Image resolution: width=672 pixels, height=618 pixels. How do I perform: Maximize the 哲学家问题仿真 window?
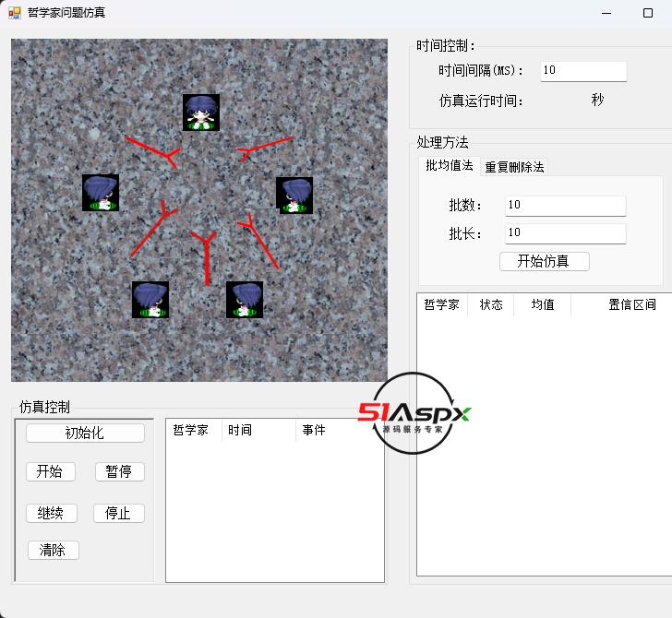pyautogui.click(x=648, y=13)
